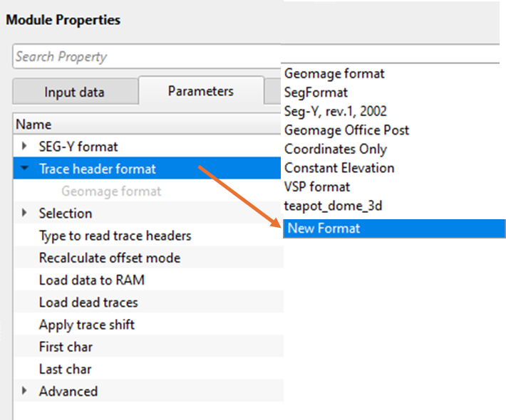
Task: Choose Coordinates Only option
Action: pyautogui.click(x=336, y=149)
